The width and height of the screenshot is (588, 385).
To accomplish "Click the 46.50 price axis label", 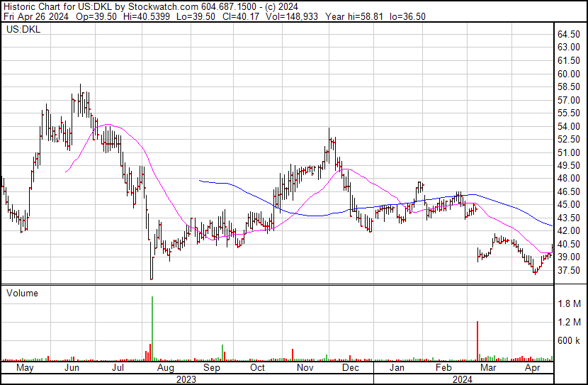I will (x=569, y=191).
